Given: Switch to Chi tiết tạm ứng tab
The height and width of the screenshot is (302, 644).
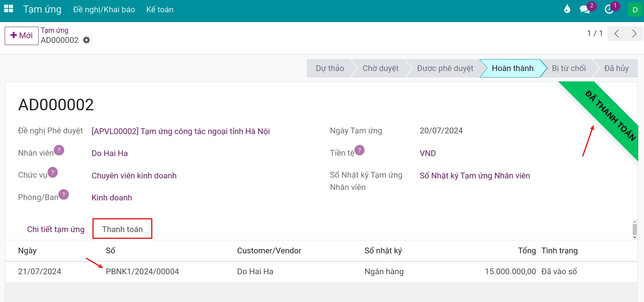Looking at the screenshot, I should click(56, 230).
